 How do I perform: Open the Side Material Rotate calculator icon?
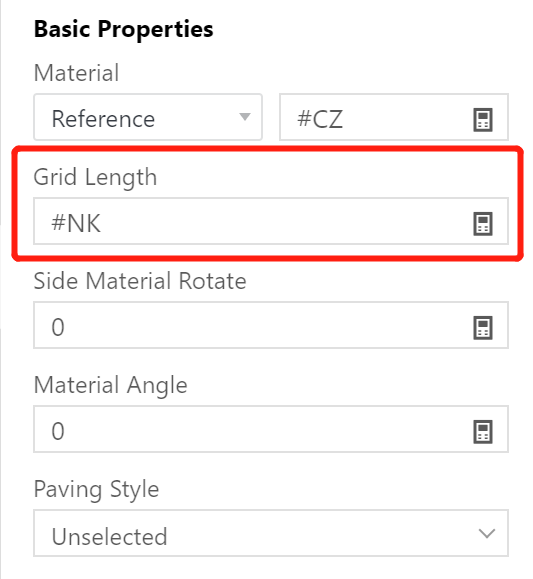(482, 328)
